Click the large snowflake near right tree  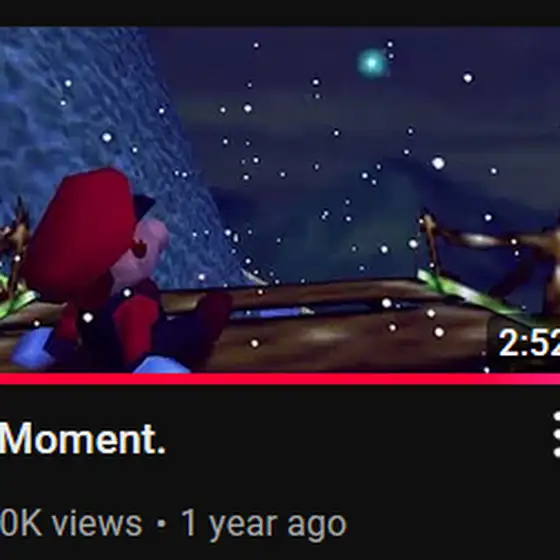click(x=438, y=163)
